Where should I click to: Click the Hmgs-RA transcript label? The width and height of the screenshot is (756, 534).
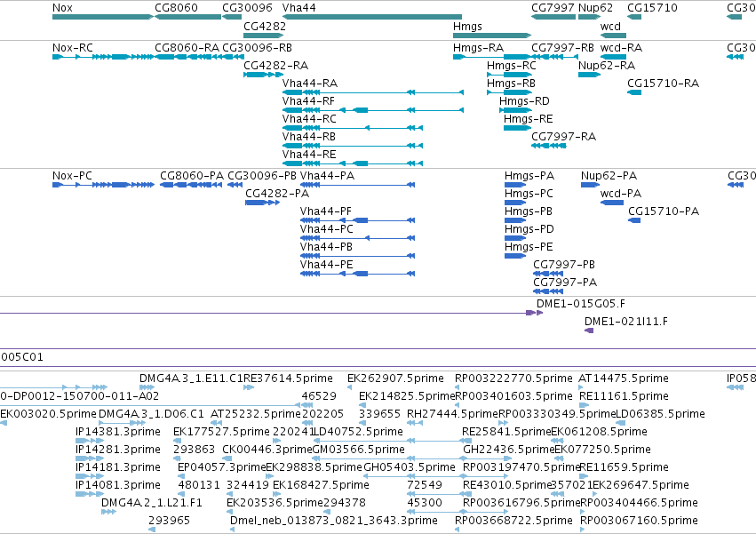478,48
